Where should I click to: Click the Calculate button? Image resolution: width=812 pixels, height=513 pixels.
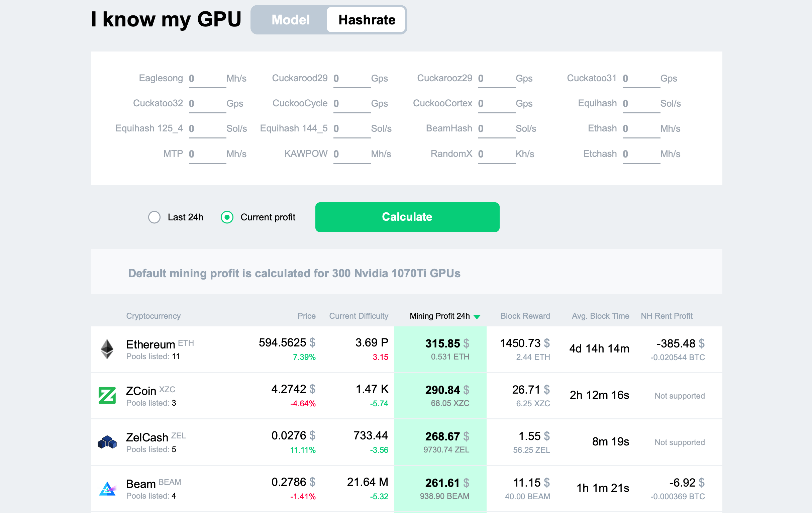tap(407, 217)
